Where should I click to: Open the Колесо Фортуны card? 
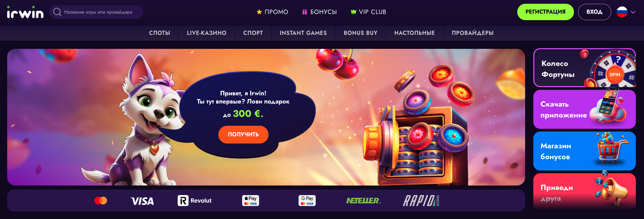pyautogui.click(x=585, y=68)
